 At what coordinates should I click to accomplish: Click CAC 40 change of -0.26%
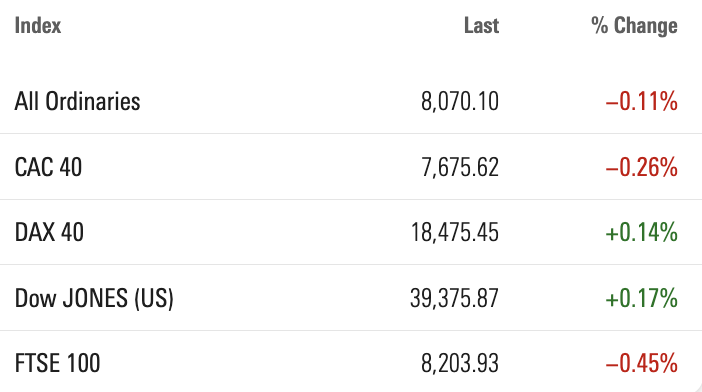tap(642, 167)
